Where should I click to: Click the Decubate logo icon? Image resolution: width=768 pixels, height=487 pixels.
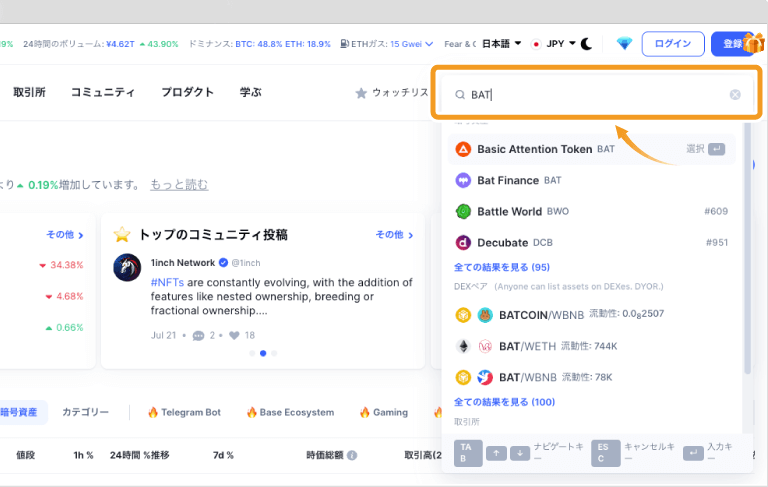click(463, 243)
